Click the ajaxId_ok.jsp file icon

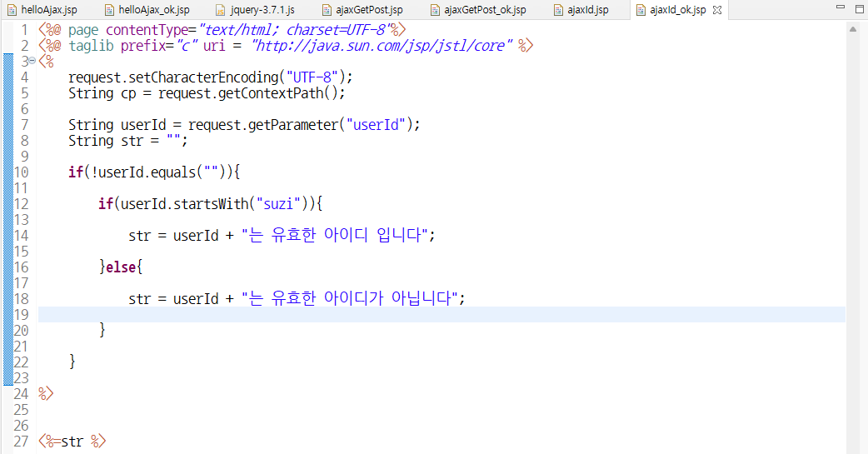click(x=641, y=10)
